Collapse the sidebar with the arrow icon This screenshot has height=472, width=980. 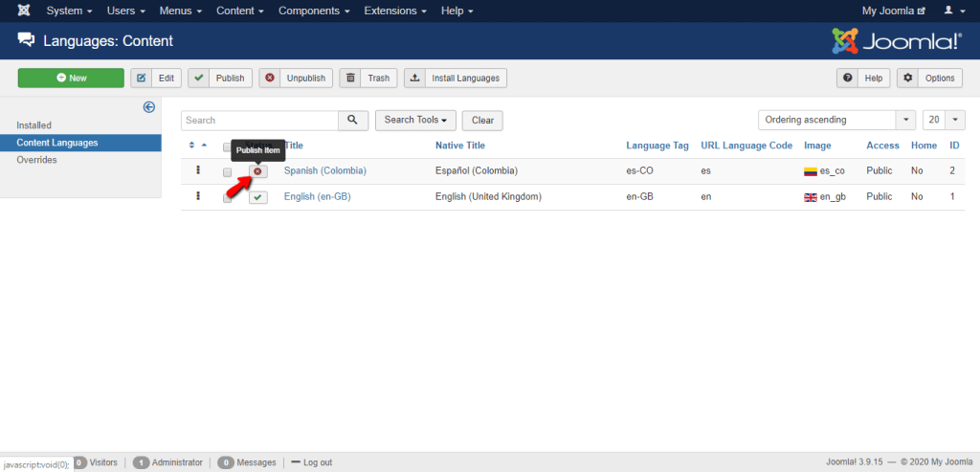tap(148, 107)
